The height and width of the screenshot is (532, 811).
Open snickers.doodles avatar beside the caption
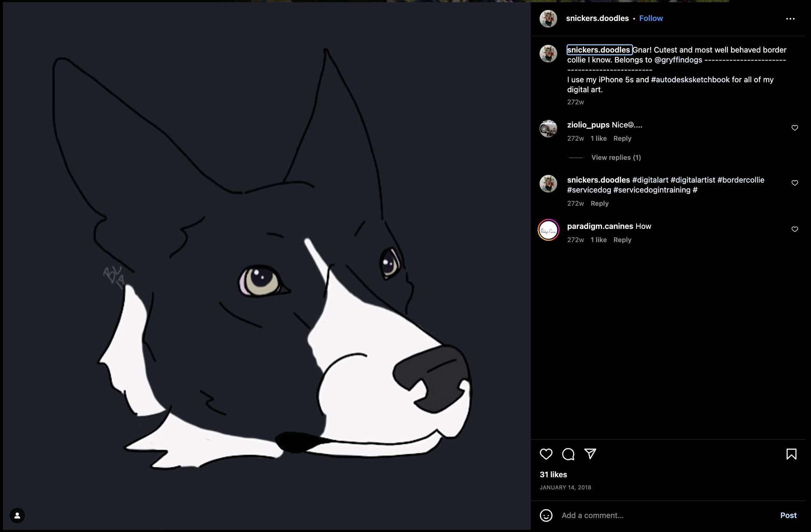[548, 54]
